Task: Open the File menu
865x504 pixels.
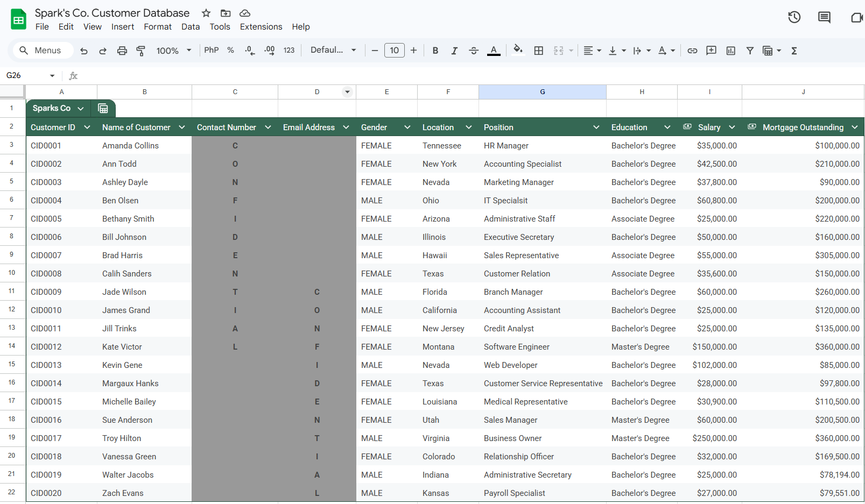Action: coord(42,27)
